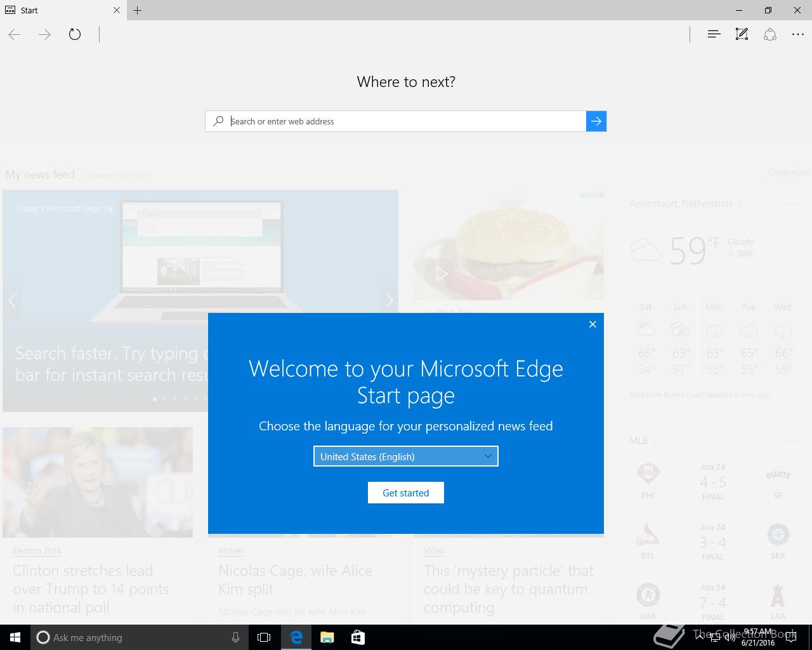Show the next slide in the Edge Tip carousel
The height and width of the screenshot is (650, 812).
click(389, 301)
